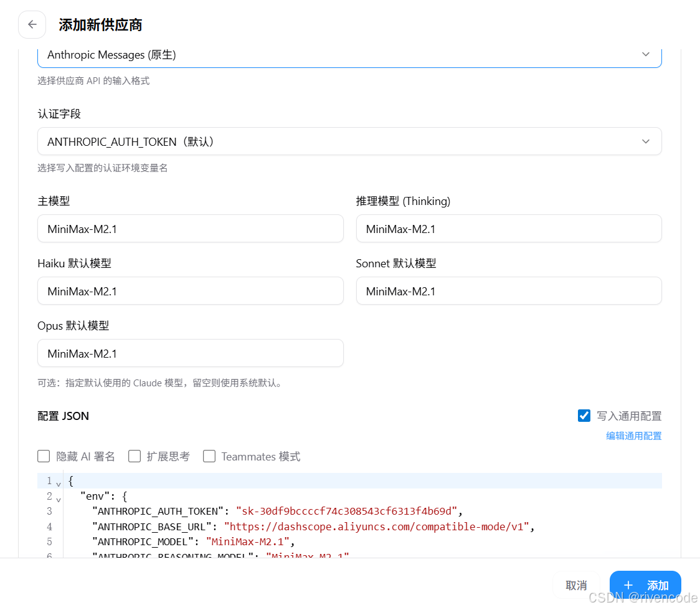Expand the ANTHROPIC_AUTH_TOKEN auth field dropdown
700x610 pixels.
pos(349,141)
